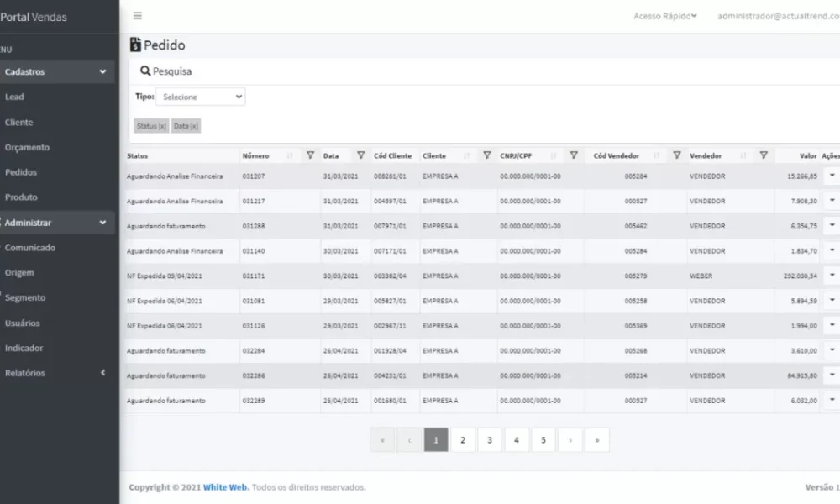Open the filter icon for Cliente column
The width and height of the screenshot is (840, 504).
tap(486, 155)
